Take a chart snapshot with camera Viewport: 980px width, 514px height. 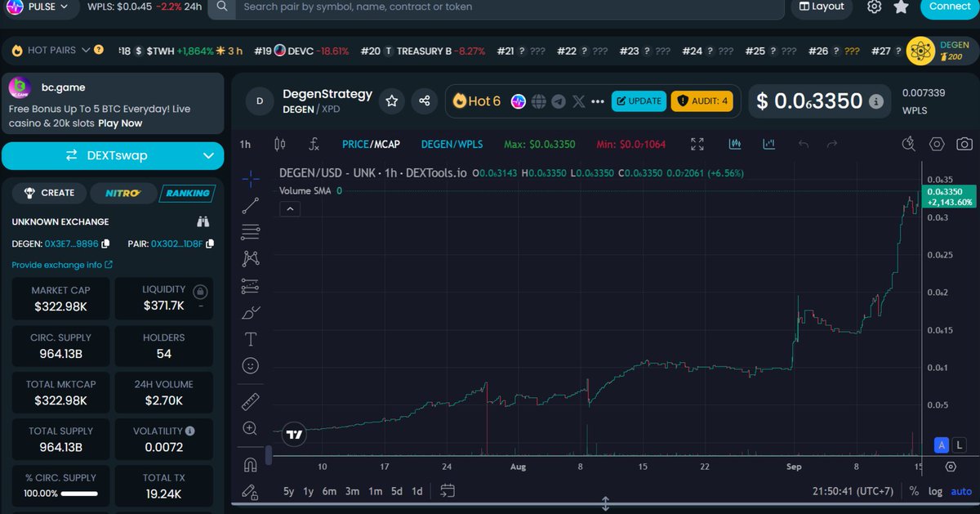(964, 145)
